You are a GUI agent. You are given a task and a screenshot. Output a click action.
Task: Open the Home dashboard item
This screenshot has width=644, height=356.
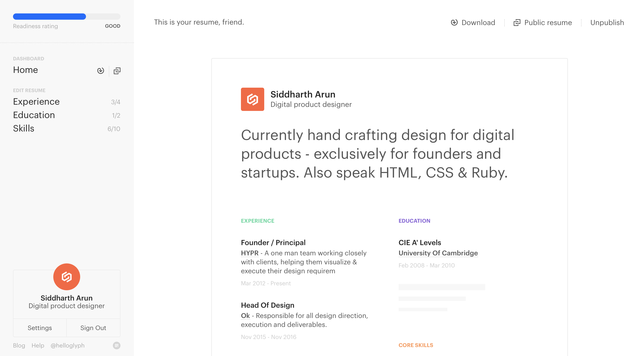26,70
